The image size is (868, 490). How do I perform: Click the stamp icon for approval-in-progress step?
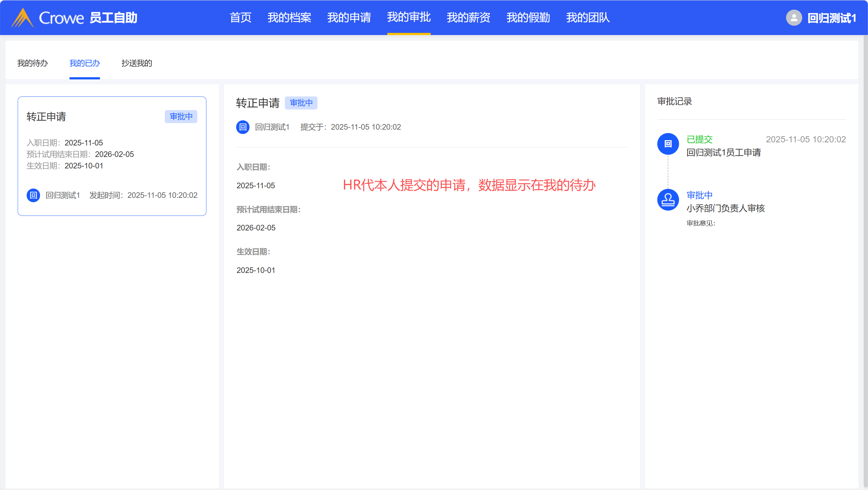point(668,200)
